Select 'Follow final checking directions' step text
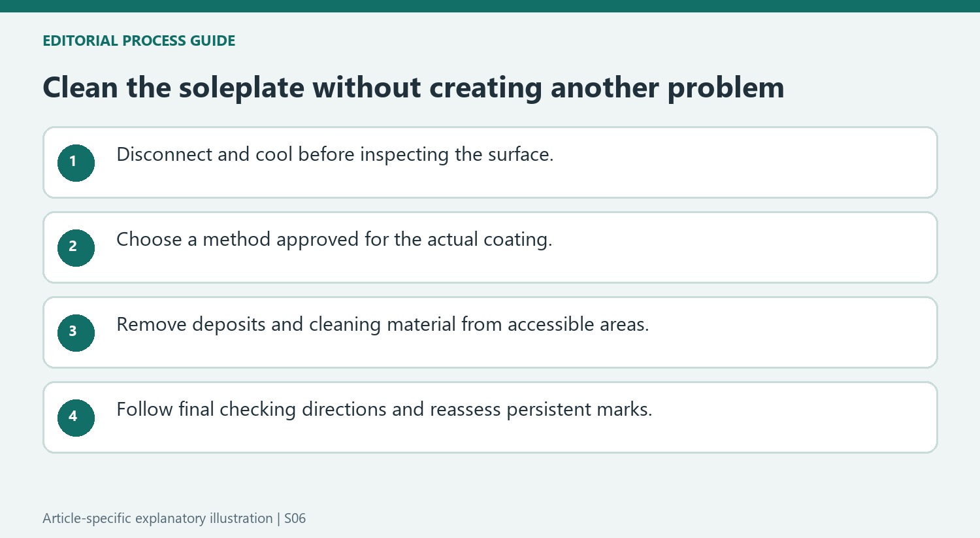Viewport: 980px width, 538px height. pos(384,410)
